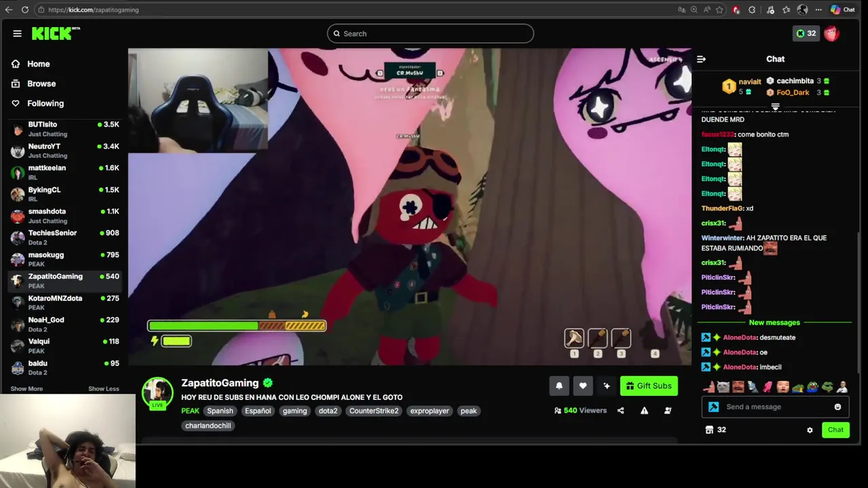
Task: Click the PEAK category link
Action: [191, 411]
